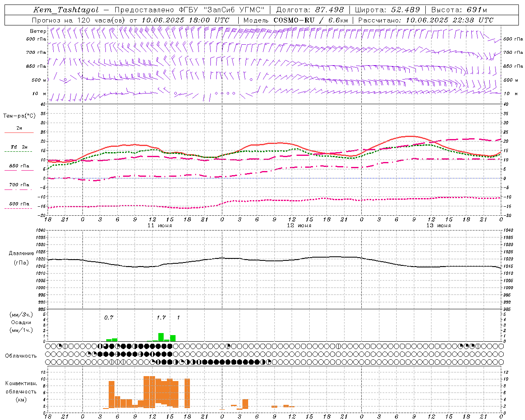Select the red 2м temperature legend line
Viewport: 525px width, 420px height.
[19, 133]
